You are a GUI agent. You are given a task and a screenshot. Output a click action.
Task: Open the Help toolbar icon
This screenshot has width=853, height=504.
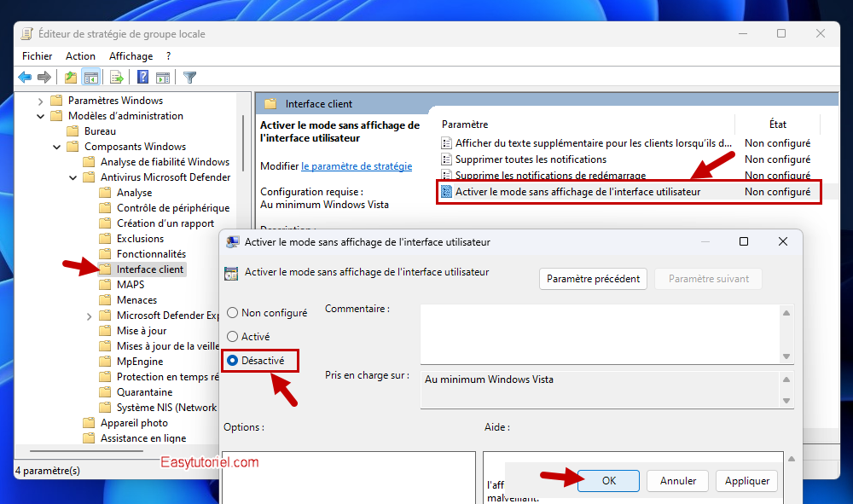coord(142,78)
